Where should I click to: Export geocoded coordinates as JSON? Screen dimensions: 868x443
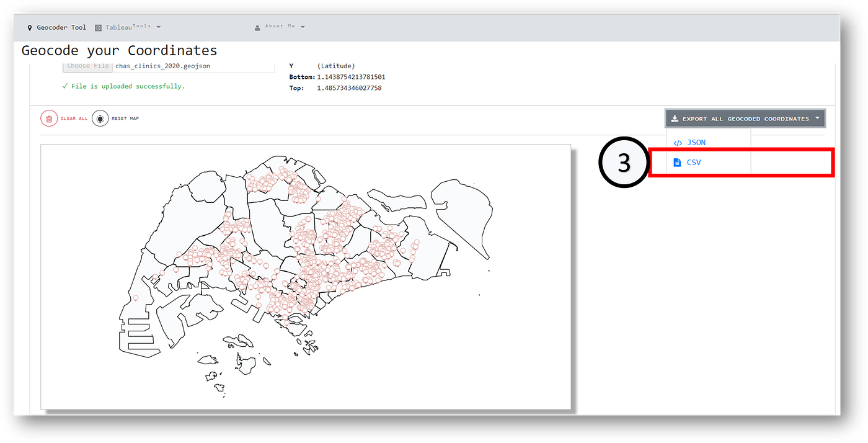point(696,142)
